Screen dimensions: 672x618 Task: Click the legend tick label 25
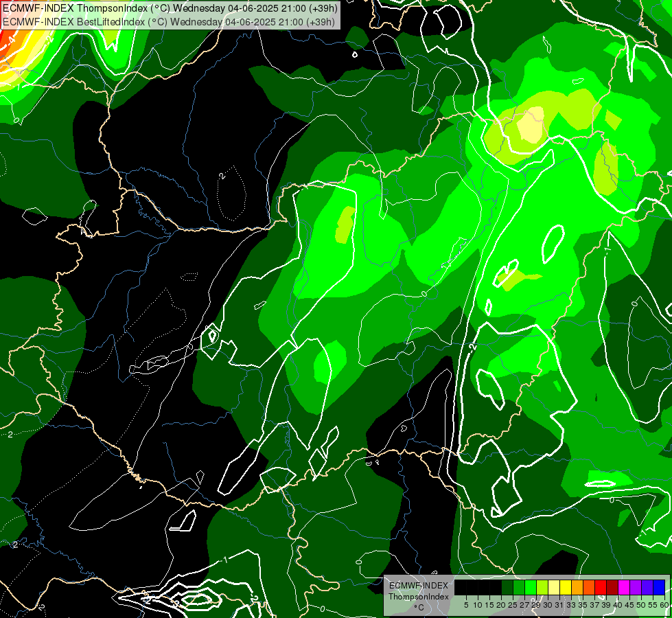(x=513, y=605)
